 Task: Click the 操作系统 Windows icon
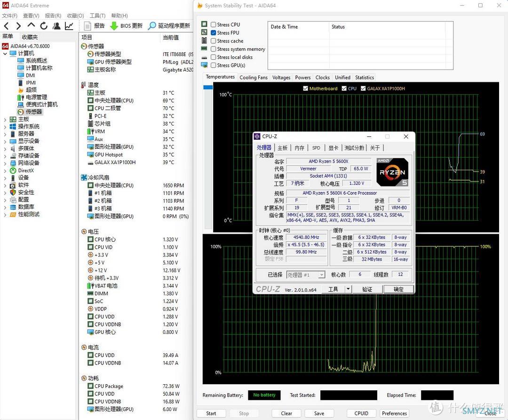(x=13, y=127)
